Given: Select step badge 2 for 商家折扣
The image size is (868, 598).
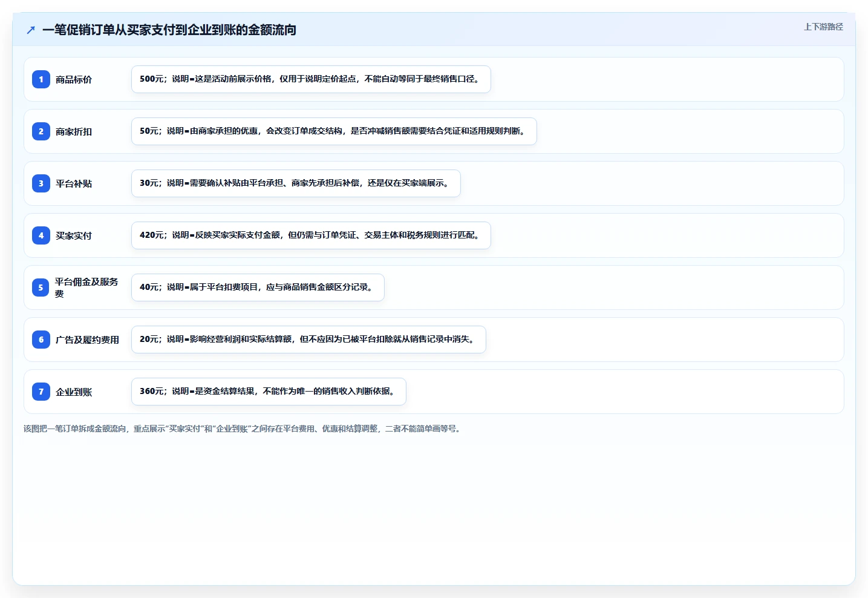Looking at the screenshot, I should 41,131.
